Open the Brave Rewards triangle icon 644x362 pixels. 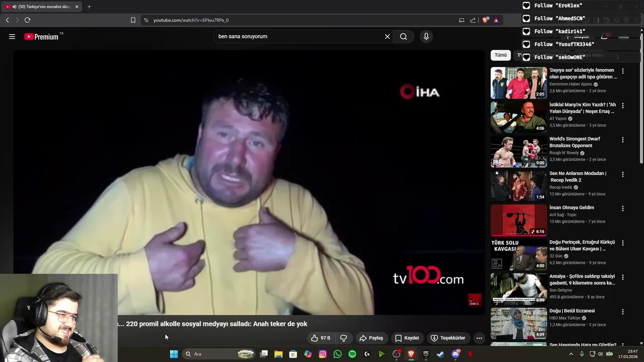pyautogui.click(x=496, y=20)
